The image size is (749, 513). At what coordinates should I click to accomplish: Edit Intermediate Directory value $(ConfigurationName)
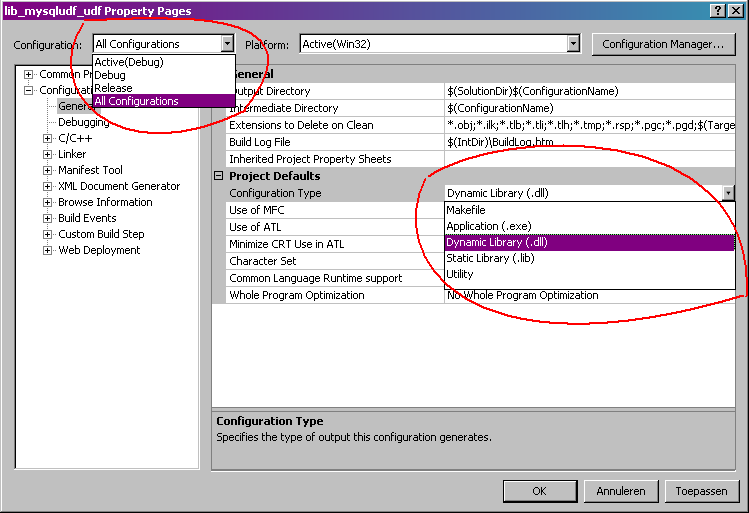coord(589,108)
